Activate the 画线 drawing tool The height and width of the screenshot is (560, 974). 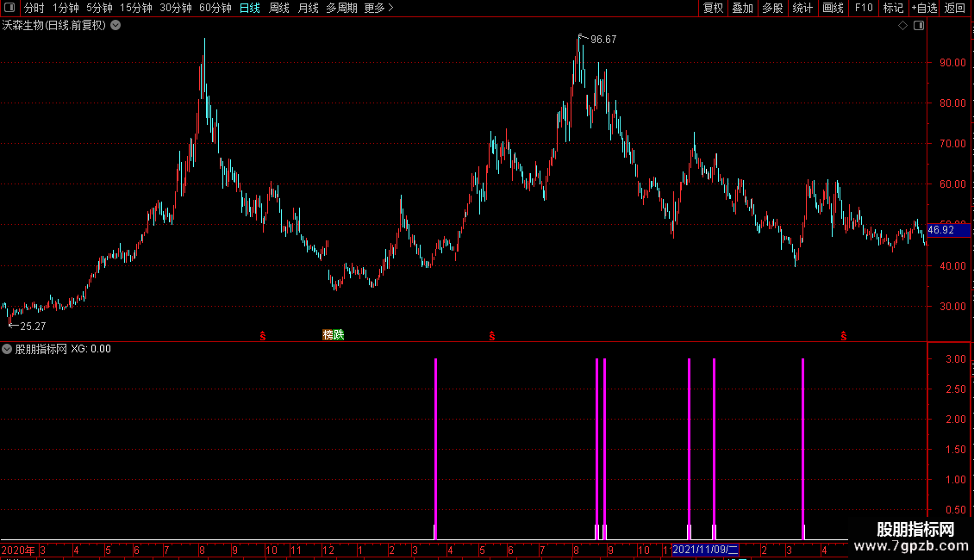833,8
